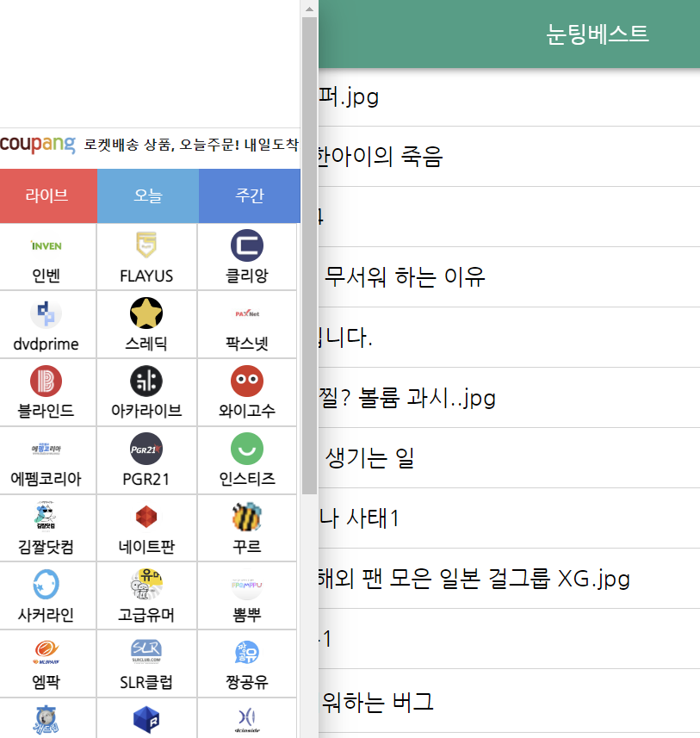Viewport: 700px width, 738px height.
Task: Open the dcinside logo icon in bottom row
Action: point(247,721)
